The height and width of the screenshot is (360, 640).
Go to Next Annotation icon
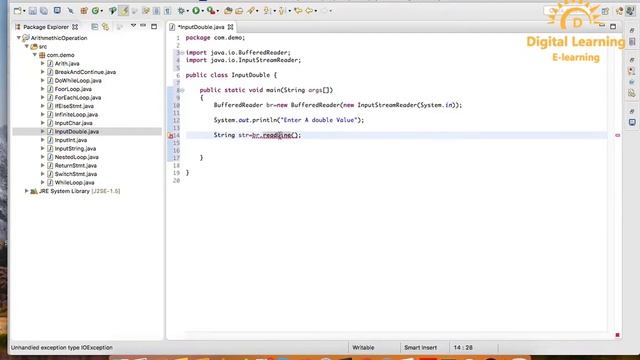click(267, 11)
